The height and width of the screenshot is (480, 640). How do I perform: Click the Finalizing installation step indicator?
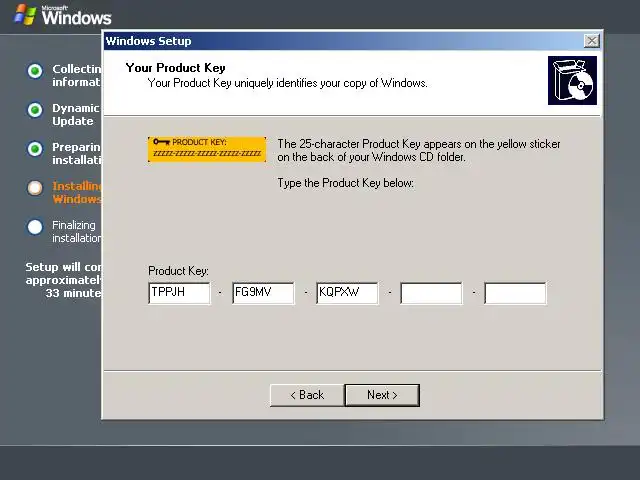click(35, 227)
